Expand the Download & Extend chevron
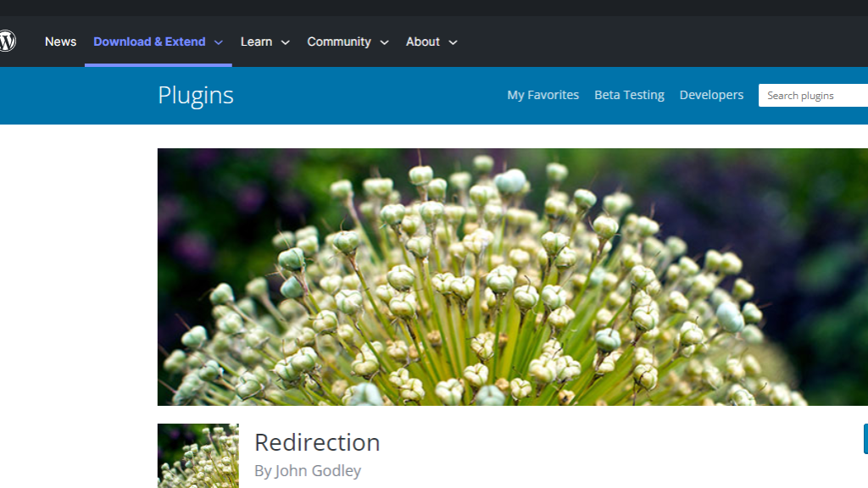868x488 pixels. [x=219, y=42]
